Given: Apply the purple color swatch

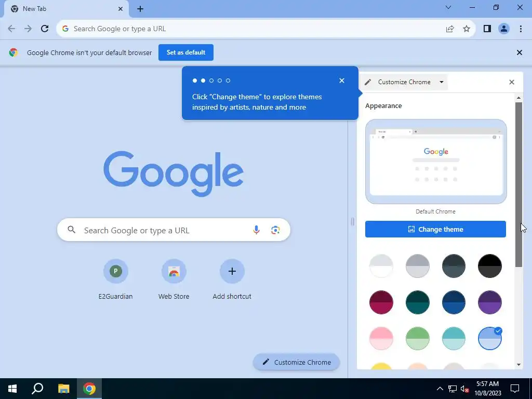Looking at the screenshot, I should [x=489, y=302].
